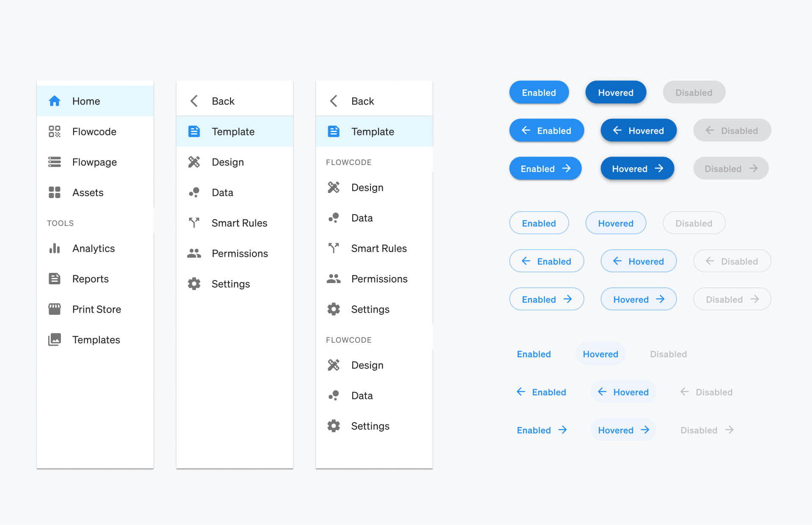This screenshot has height=525, width=812.
Task: Open Data under first FLOWCODE section
Action: tap(362, 218)
